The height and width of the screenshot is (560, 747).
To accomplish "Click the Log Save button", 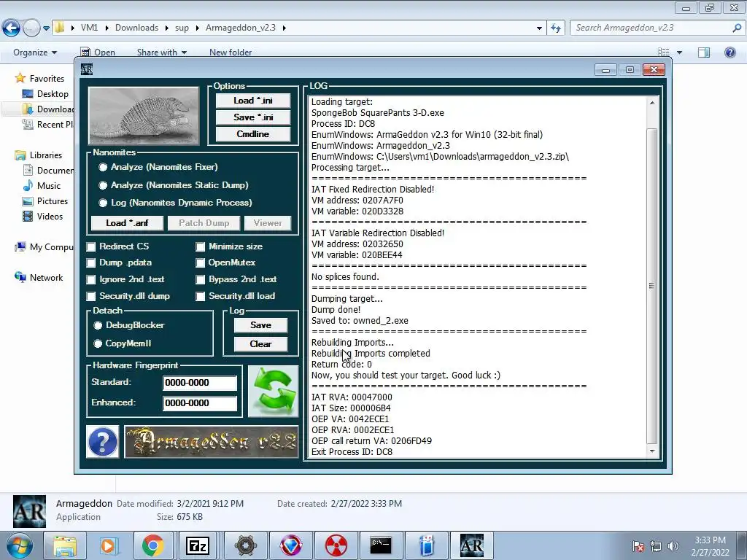I will (260, 325).
